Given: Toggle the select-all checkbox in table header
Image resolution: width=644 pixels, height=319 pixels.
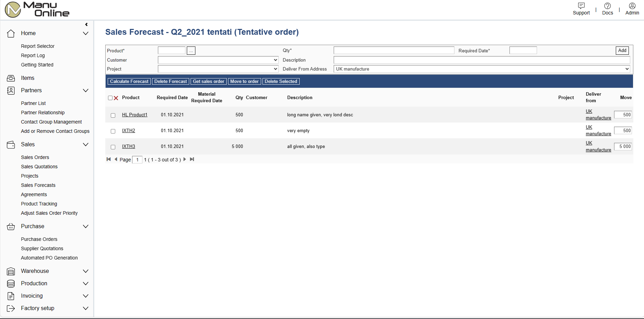Looking at the screenshot, I should coord(110,98).
